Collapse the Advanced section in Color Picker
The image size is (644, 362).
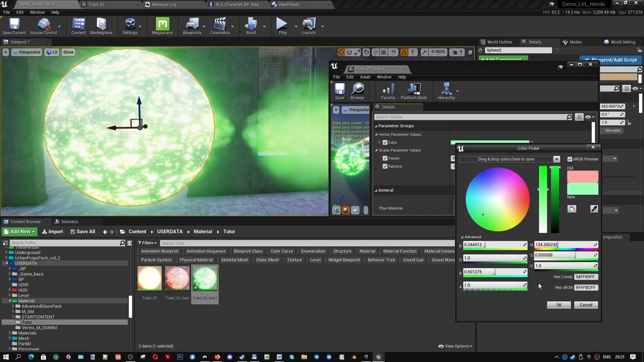pyautogui.click(x=462, y=237)
